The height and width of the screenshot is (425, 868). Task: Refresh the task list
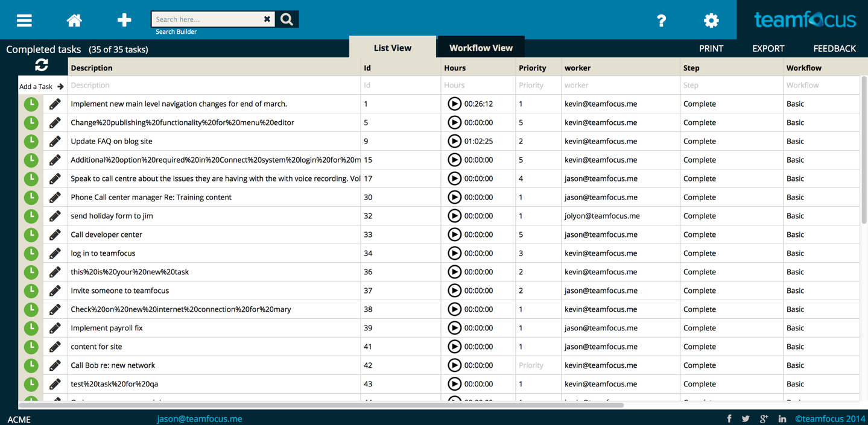pyautogui.click(x=42, y=65)
